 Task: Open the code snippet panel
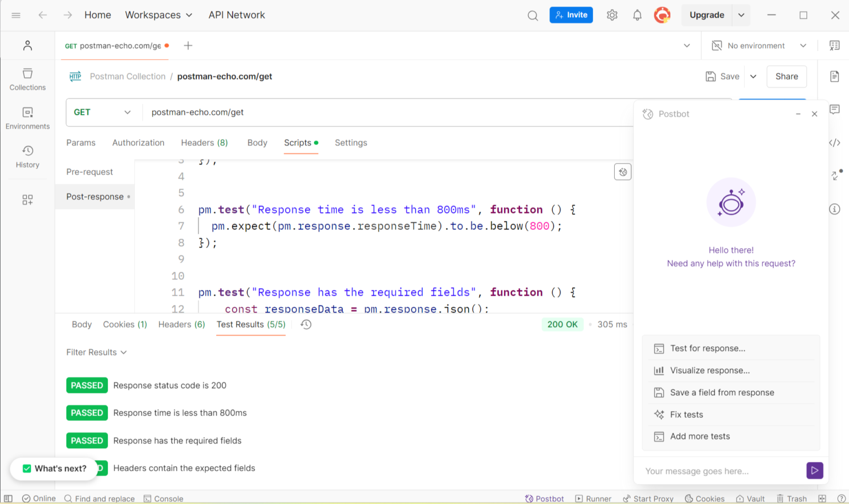click(835, 142)
